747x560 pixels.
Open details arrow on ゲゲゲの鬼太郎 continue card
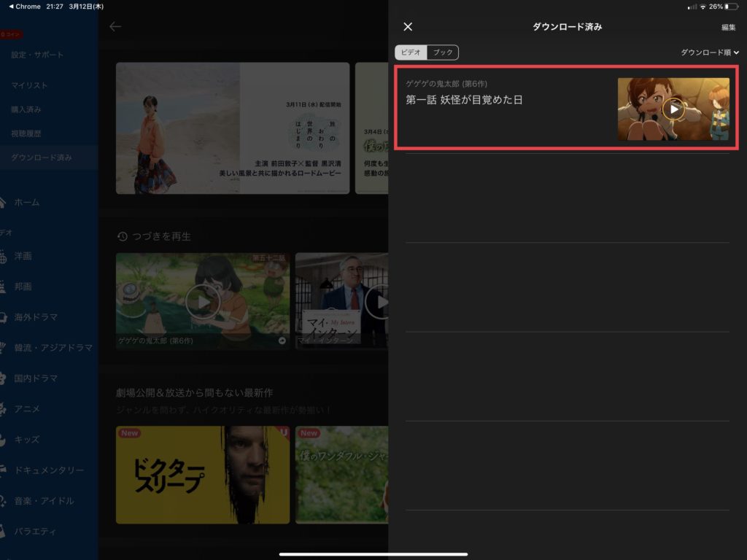coord(282,341)
